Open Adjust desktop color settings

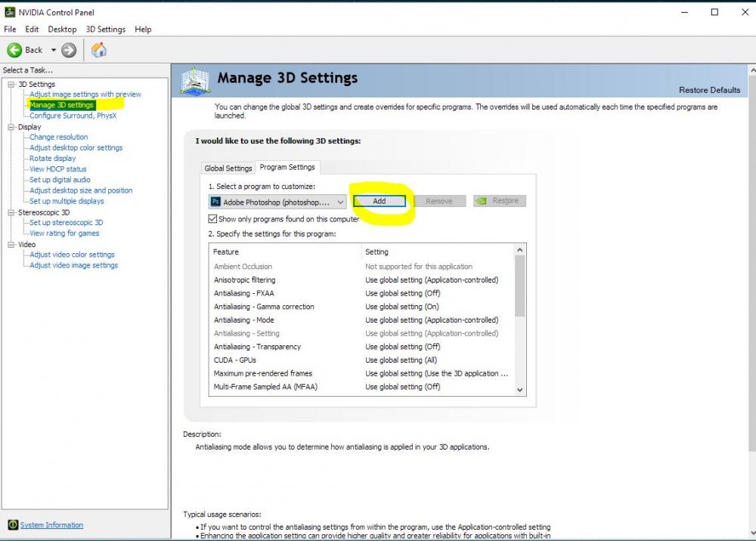(x=76, y=148)
